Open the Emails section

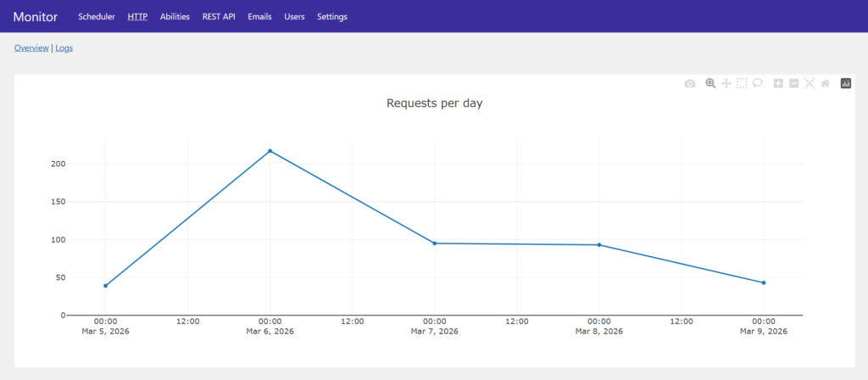[x=259, y=16]
